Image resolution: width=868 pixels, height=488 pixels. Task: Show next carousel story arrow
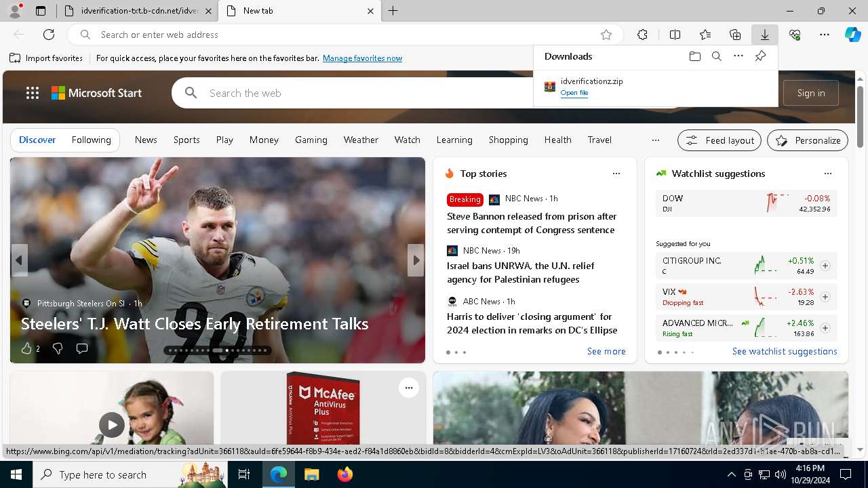[416, 260]
